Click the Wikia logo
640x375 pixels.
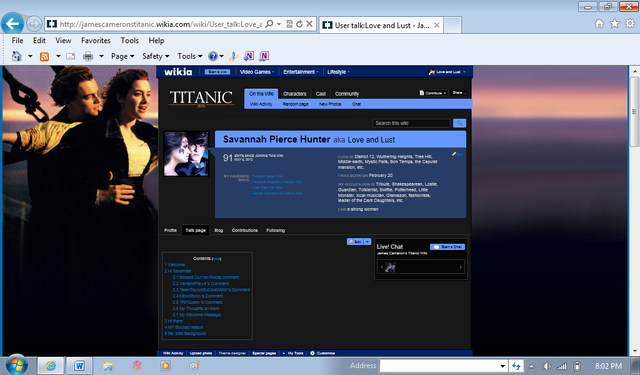[178, 72]
